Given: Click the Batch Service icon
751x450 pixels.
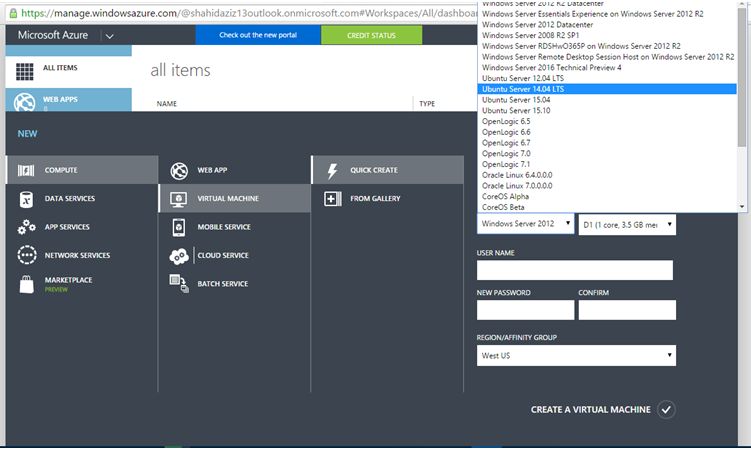Looking at the screenshot, I should 179,283.
